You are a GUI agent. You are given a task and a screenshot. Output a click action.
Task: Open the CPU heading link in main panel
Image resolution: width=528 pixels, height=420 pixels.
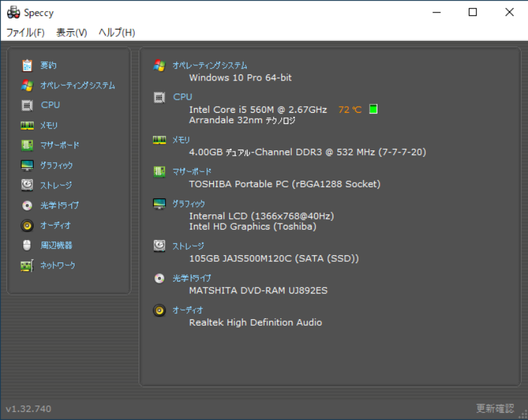click(x=182, y=97)
